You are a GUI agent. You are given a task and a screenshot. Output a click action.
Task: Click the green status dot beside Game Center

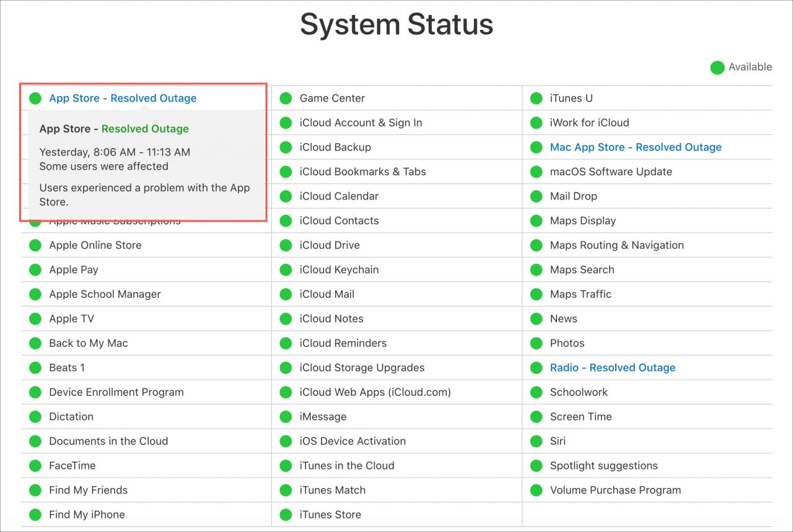point(286,98)
